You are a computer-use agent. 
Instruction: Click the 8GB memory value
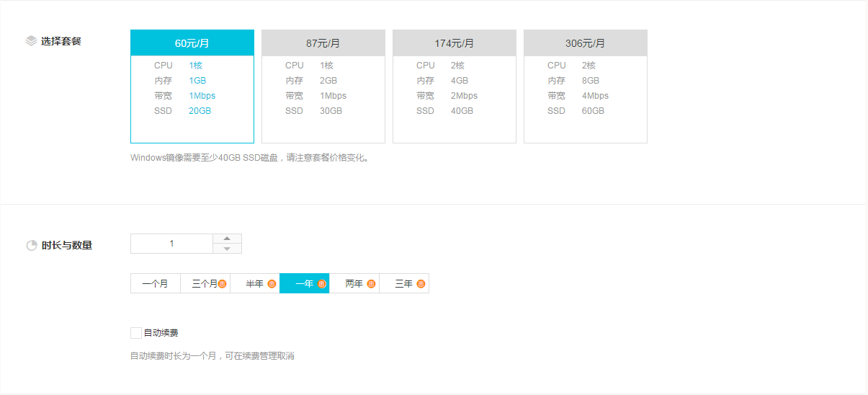pyautogui.click(x=591, y=81)
